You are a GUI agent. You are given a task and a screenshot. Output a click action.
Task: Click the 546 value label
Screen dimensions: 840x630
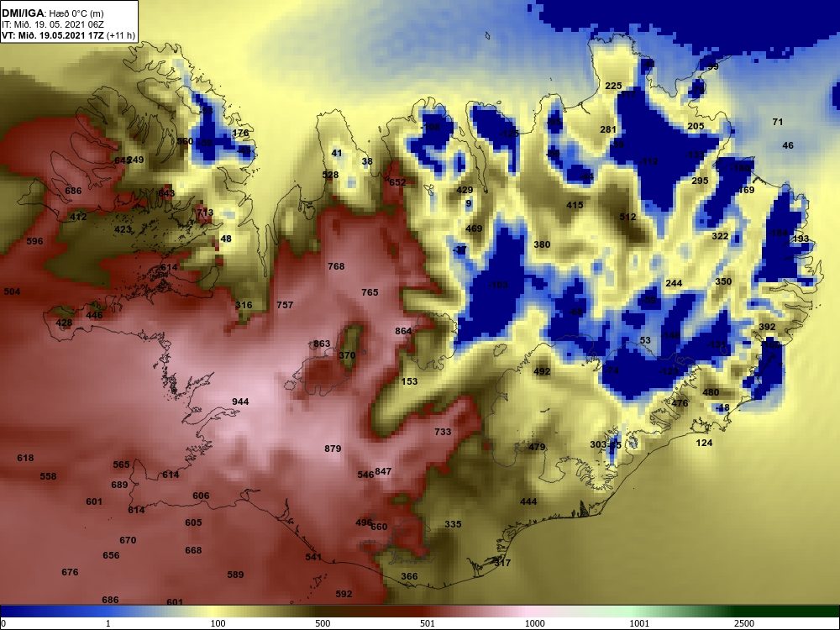click(365, 475)
